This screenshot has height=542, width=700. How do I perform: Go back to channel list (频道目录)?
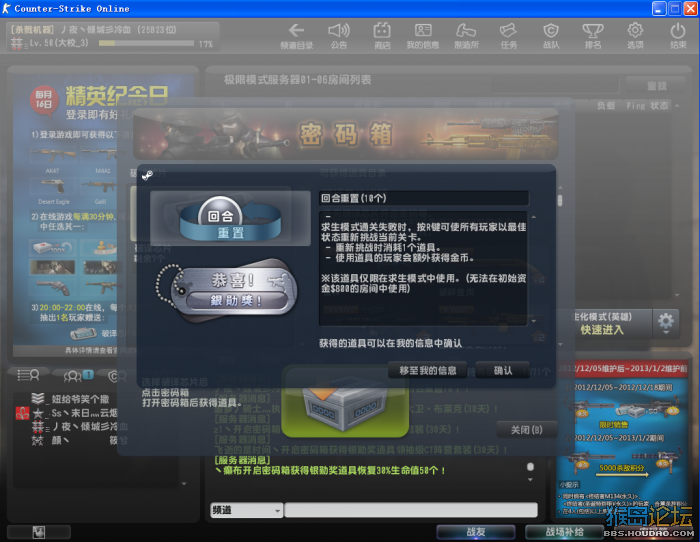click(x=296, y=36)
